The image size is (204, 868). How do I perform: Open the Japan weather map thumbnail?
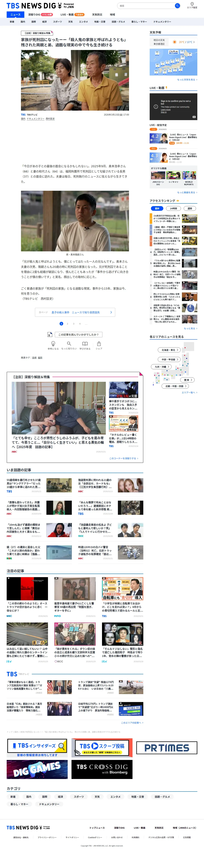(x=173, y=62)
